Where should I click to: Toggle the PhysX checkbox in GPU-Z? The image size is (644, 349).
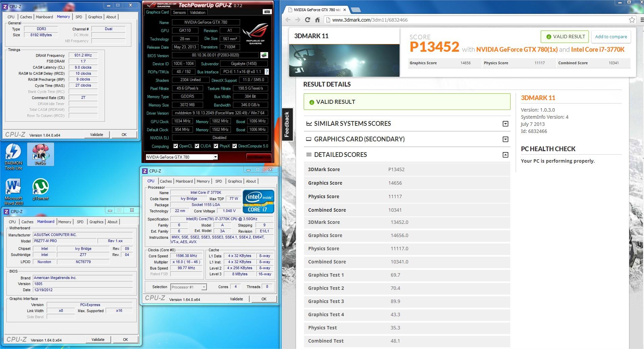click(216, 146)
